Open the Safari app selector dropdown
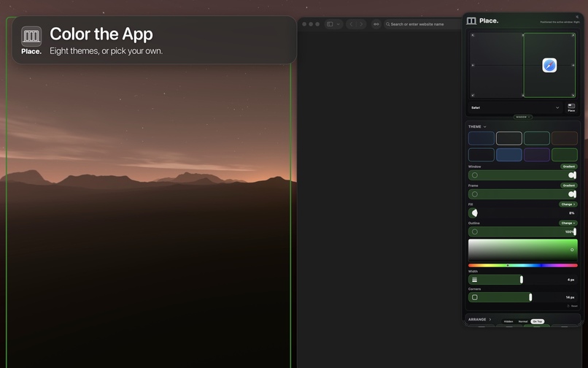Image resolution: width=588 pixels, height=368 pixels. click(x=515, y=108)
